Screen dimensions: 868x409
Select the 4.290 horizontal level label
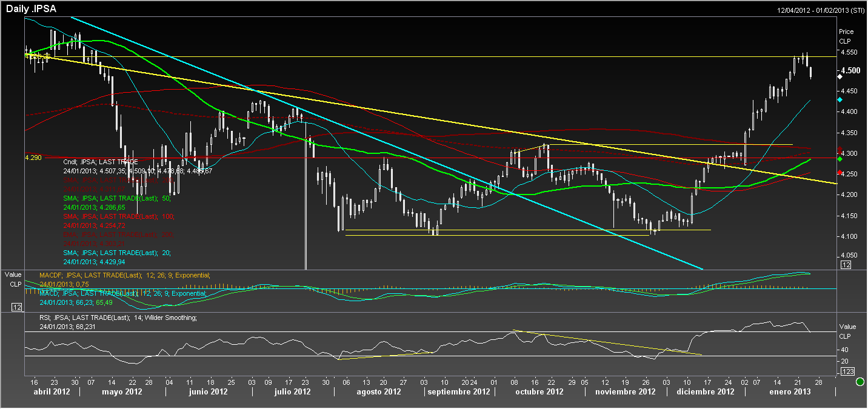click(33, 157)
